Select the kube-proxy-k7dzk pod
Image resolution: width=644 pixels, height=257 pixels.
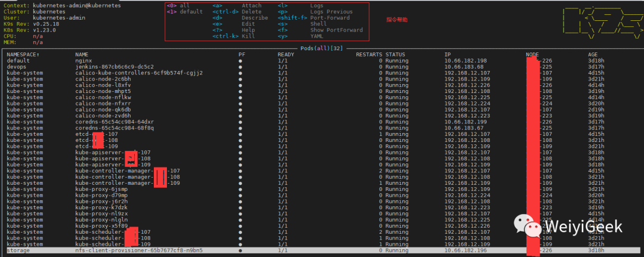click(x=101, y=208)
